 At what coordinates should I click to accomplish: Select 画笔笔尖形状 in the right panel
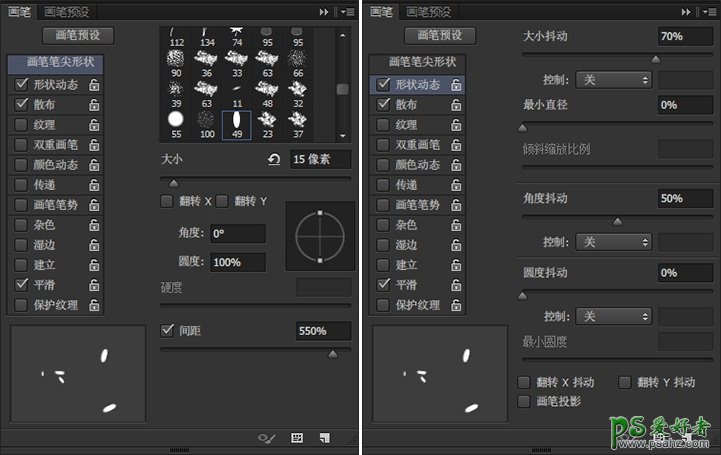point(414,62)
